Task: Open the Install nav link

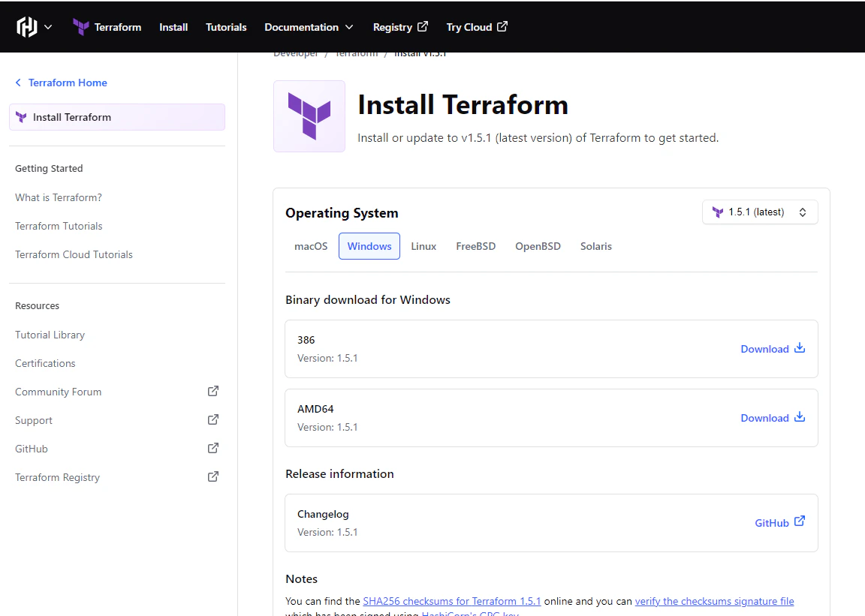Action: [x=173, y=27]
